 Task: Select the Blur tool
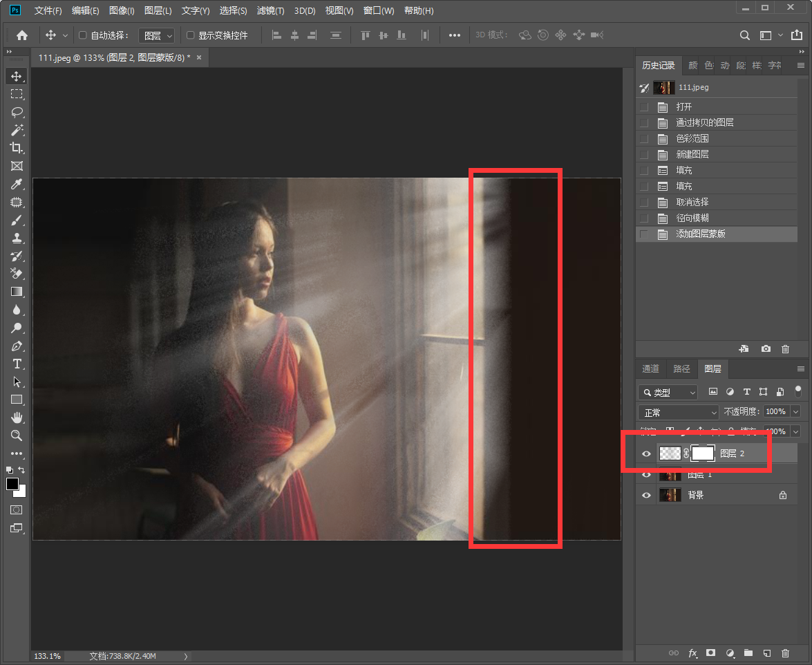[x=17, y=310]
